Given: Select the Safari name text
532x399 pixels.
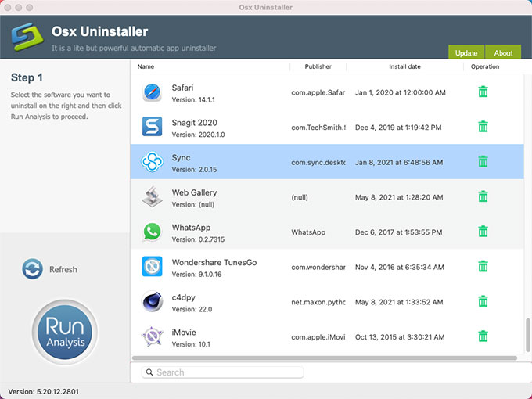Looking at the screenshot, I should click(182, 88).
